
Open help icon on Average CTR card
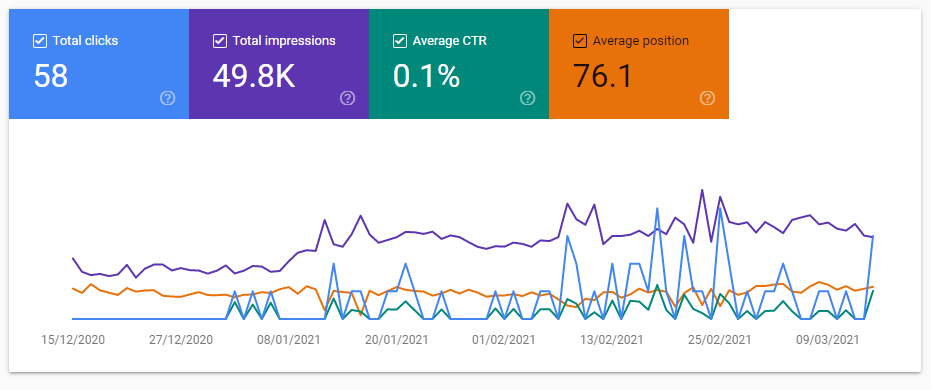coord(527,98)
